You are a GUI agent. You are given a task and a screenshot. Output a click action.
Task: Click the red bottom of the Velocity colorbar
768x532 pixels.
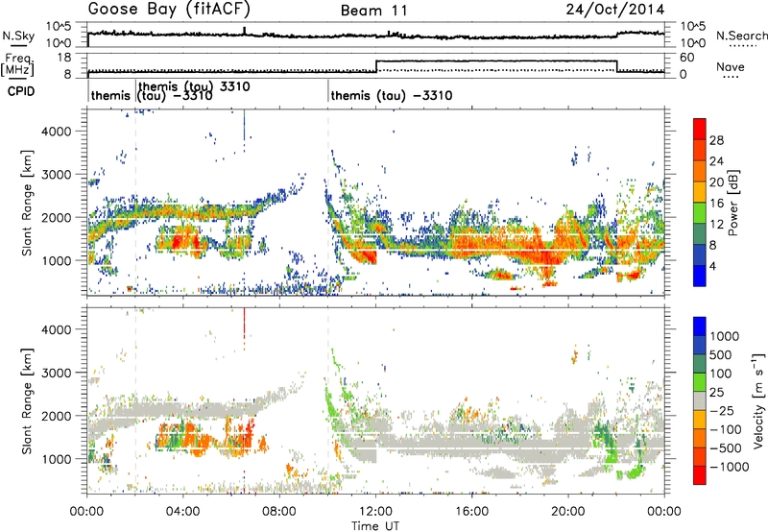pyautogui.click(x=700, y=475)
